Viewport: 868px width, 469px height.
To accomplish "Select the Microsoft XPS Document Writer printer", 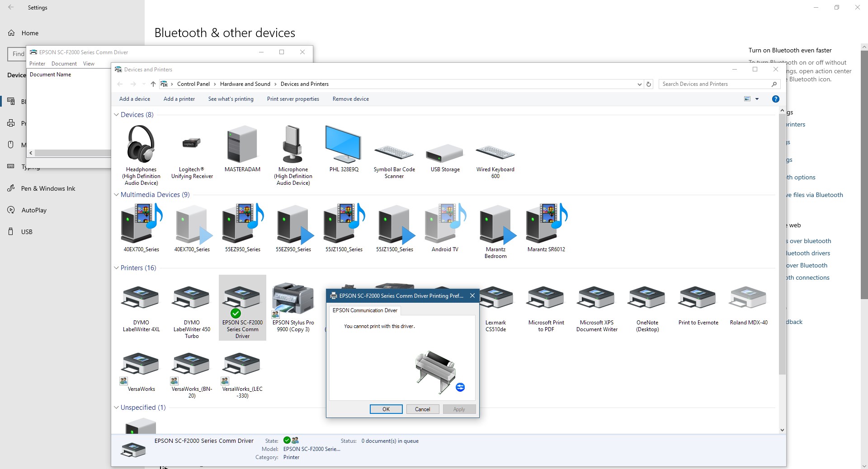I will (597, 310).
